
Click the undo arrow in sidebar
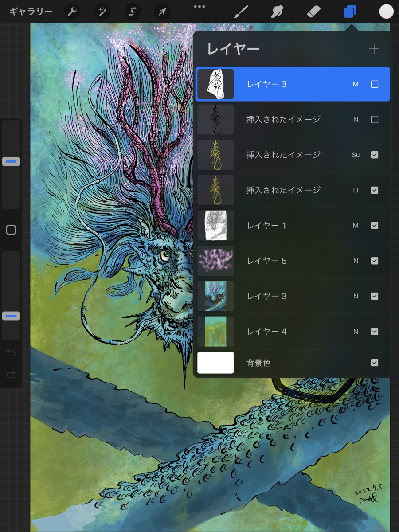[x=11, y=353]
